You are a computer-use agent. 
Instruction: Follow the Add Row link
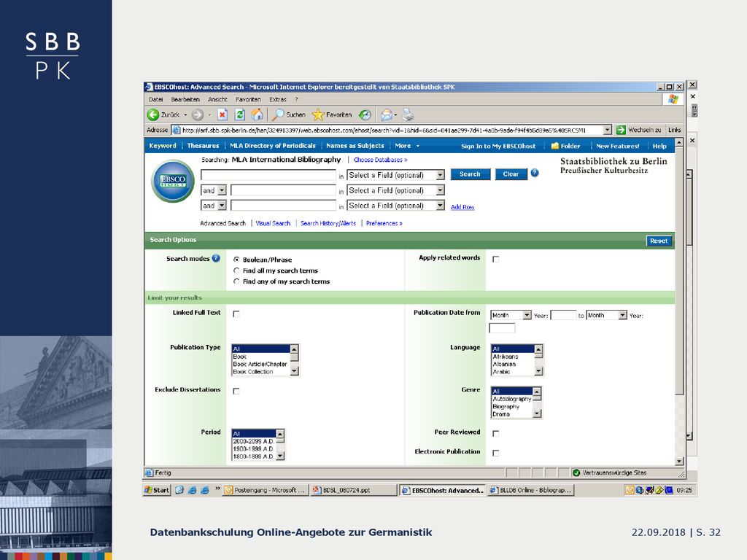pyautogui.click(x=462, y=206)
